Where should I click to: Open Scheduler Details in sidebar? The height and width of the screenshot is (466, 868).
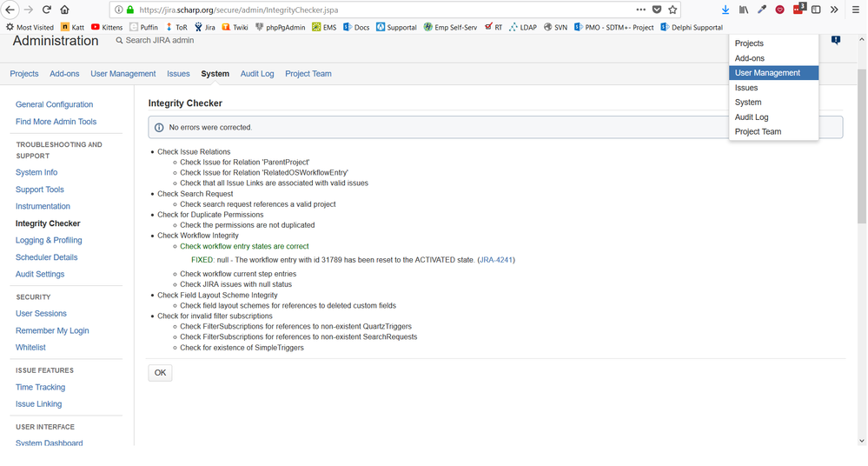tap(47, 257)
